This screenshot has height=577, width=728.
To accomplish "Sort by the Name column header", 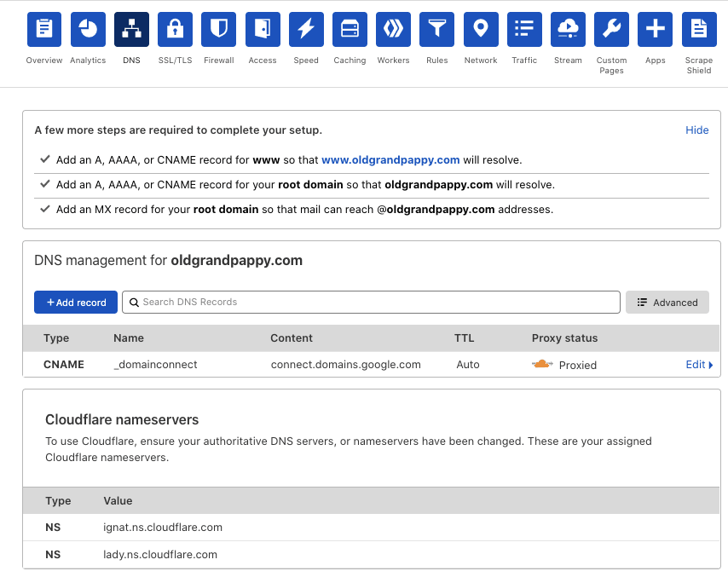I will coord(129,338).
